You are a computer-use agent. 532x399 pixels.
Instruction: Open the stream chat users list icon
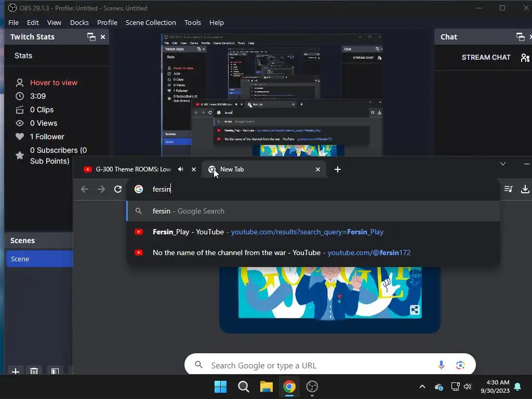click(x=525, y=58)
